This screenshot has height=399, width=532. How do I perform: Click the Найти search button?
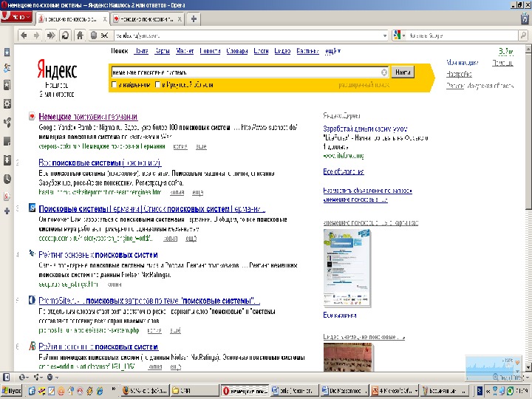click(x=403, y=72)
